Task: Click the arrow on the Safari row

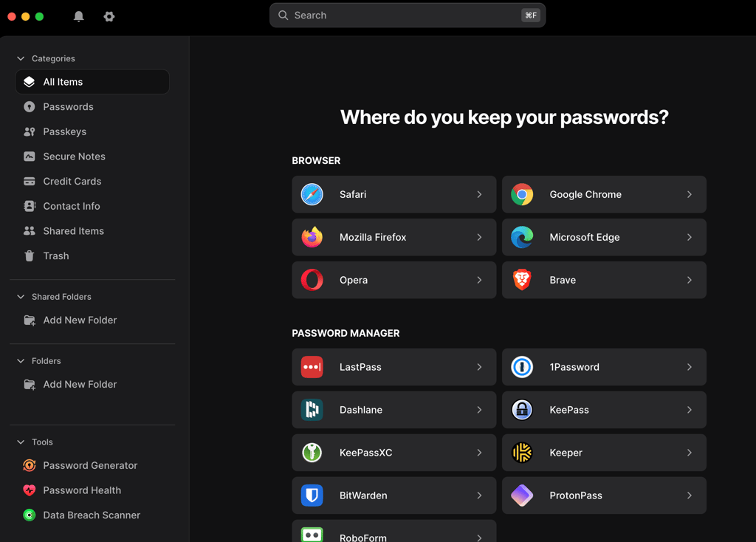Action: (479, 194)
